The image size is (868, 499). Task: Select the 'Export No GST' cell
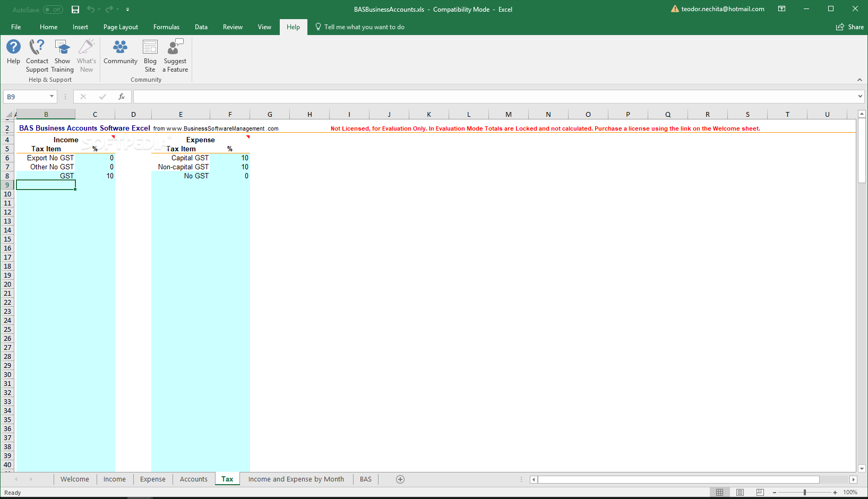[x=46, y=158]
